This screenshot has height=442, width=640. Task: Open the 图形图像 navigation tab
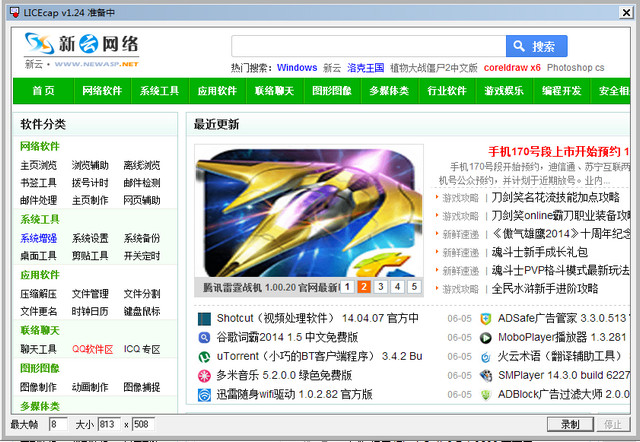pyautogui.click(x=332, y=91)
